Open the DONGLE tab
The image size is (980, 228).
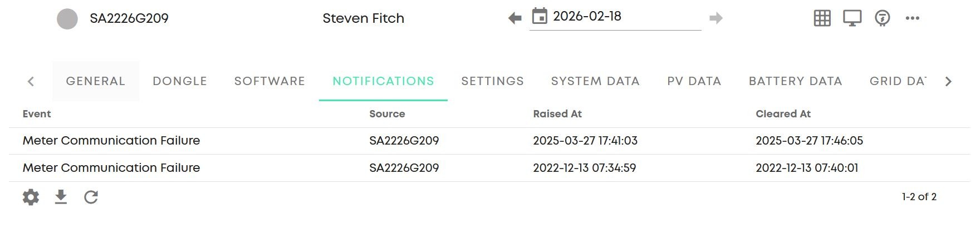click(x=180, y=81)
